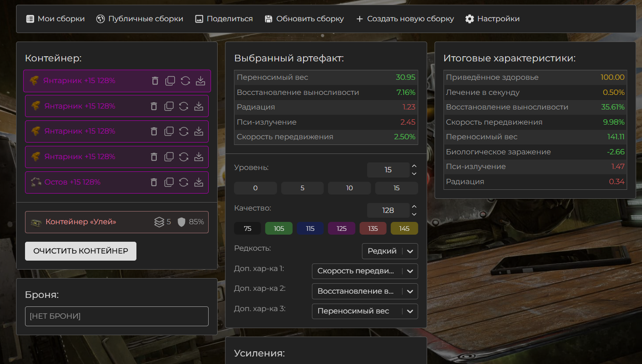Click download-tray icon on highlighted Янтарник row
The height and width of the screenshot is (364, 642).
click(x=201, y=81)
